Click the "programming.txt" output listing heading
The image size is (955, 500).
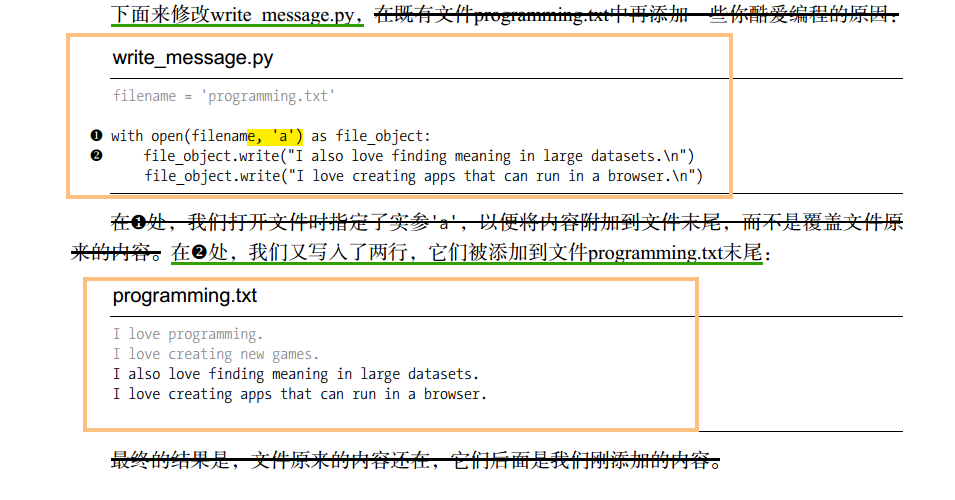click(185, 296)
